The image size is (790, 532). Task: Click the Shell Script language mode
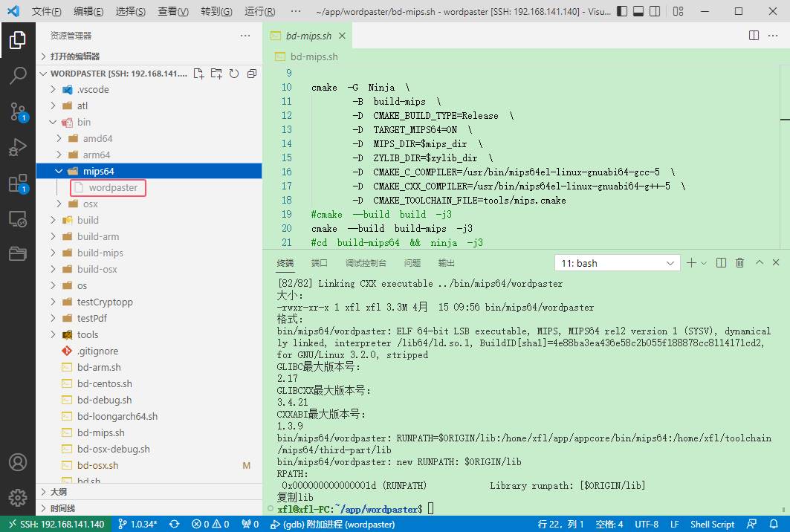(712, 525)
